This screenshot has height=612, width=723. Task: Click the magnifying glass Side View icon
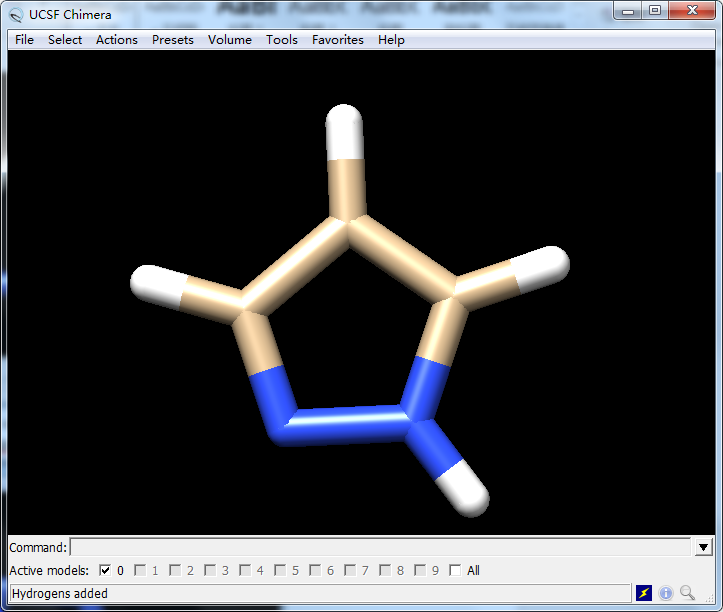(x=687, y=593)
